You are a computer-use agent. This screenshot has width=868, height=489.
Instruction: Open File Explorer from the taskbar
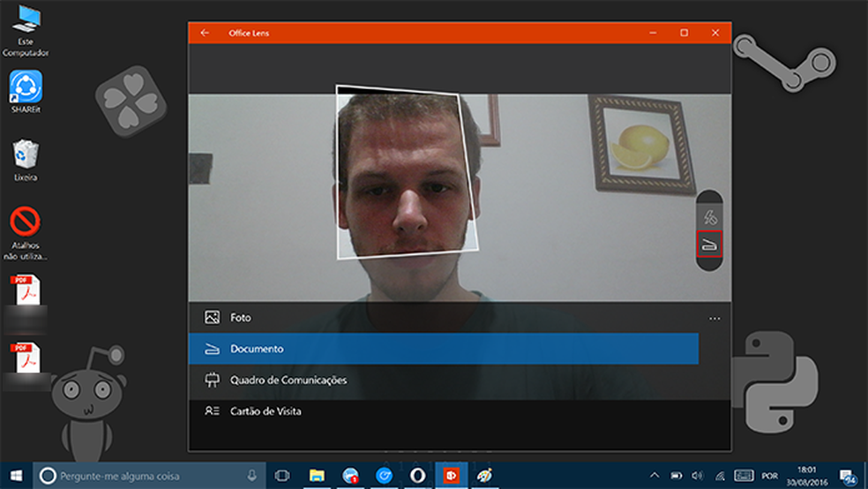point(317,476)
